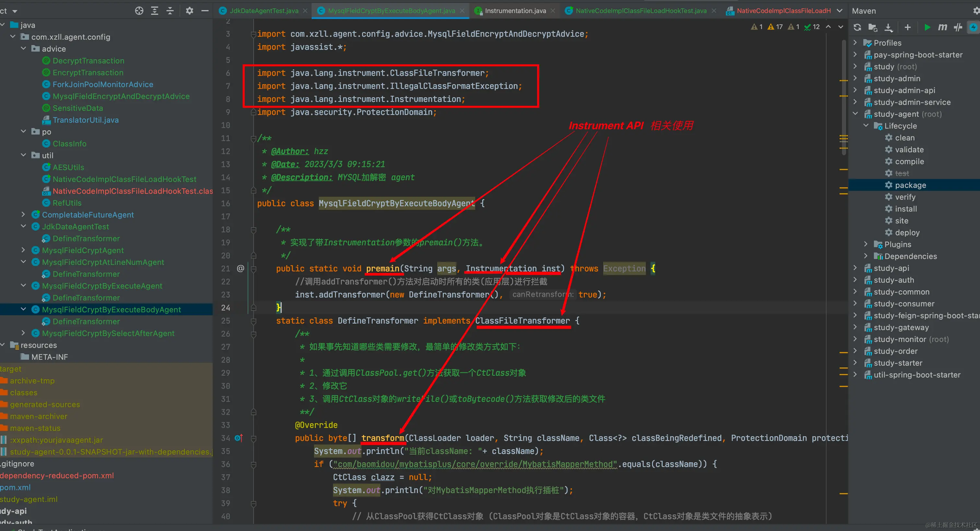Select opened file locate target icon
Viewport: 980px width, 531px height.
(x=139, y=11)
